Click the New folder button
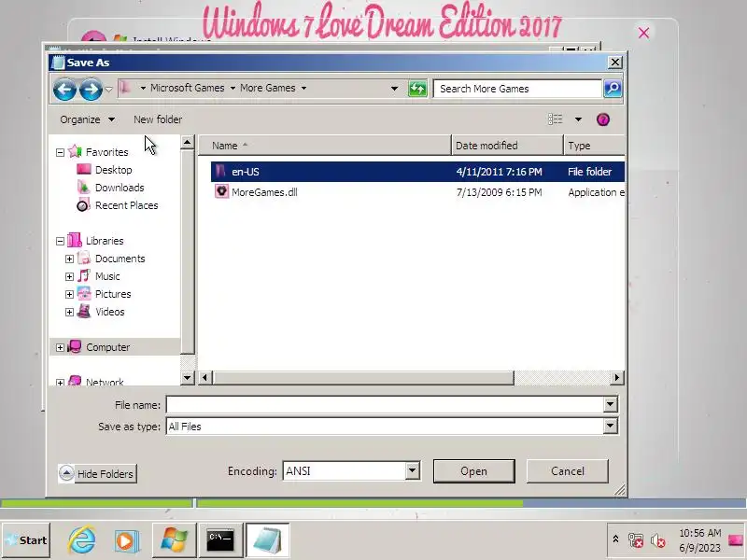The height and width of the screenshot is (560, 747). [158, 119]
